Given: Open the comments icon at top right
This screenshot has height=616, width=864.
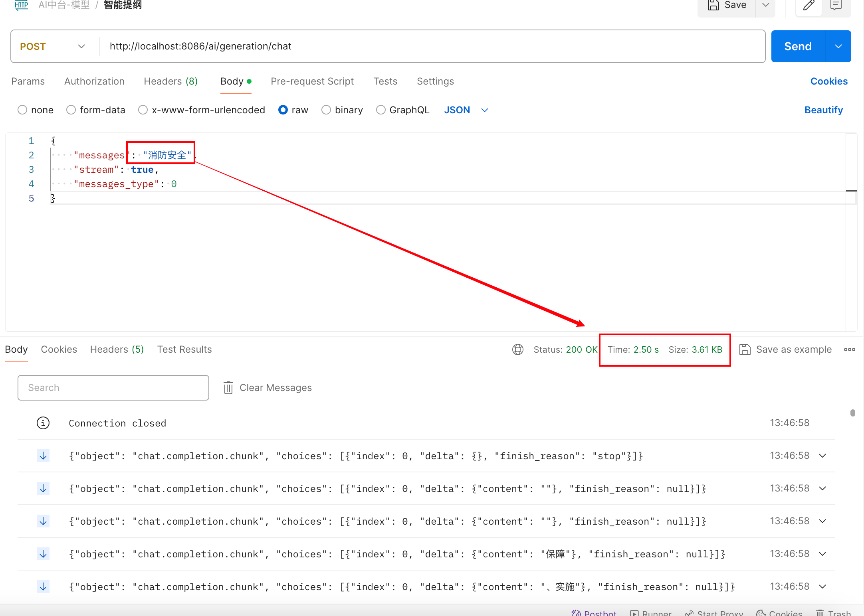Looking at the screenshot, I should tap(836, 5).
